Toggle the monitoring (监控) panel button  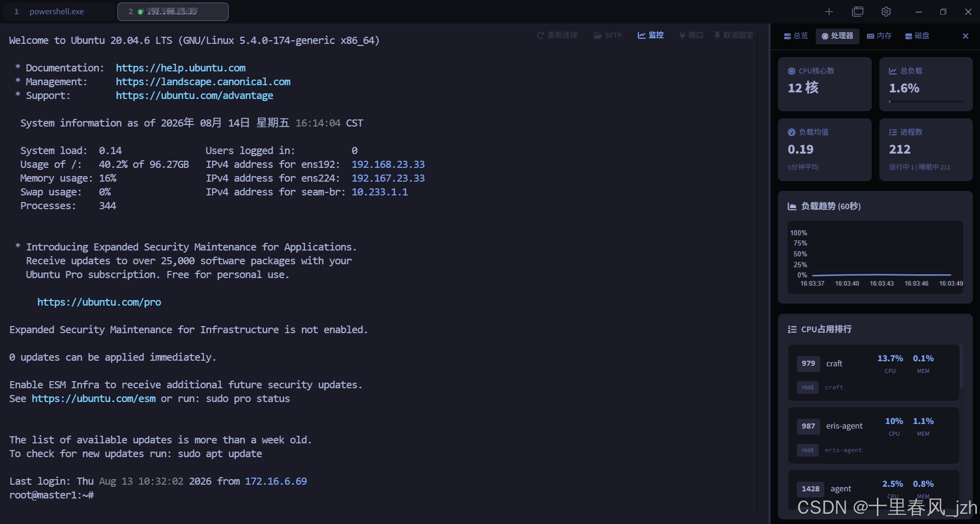pyautogui.click(x=650, y=35)
